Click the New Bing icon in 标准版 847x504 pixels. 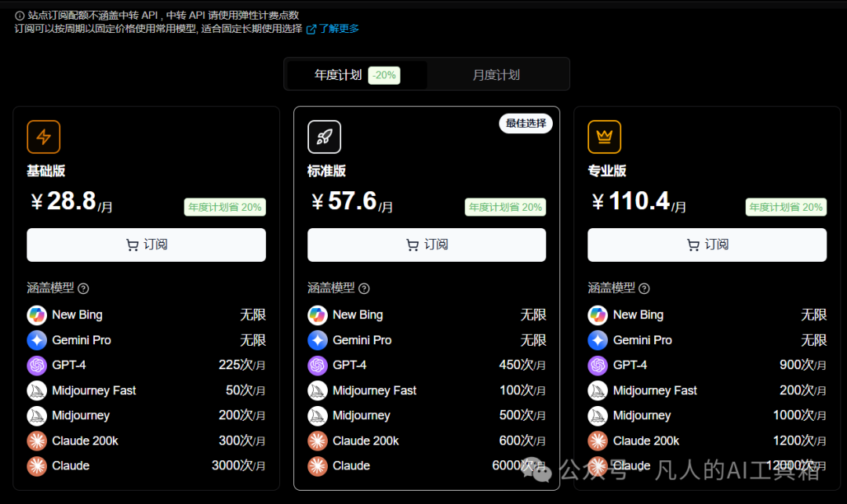tap(318, 314)
